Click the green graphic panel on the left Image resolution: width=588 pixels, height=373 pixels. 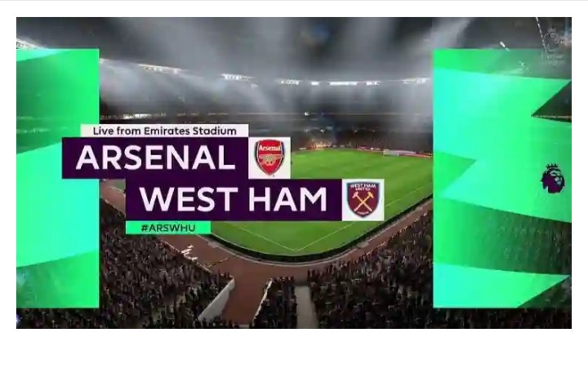[57, 178]
